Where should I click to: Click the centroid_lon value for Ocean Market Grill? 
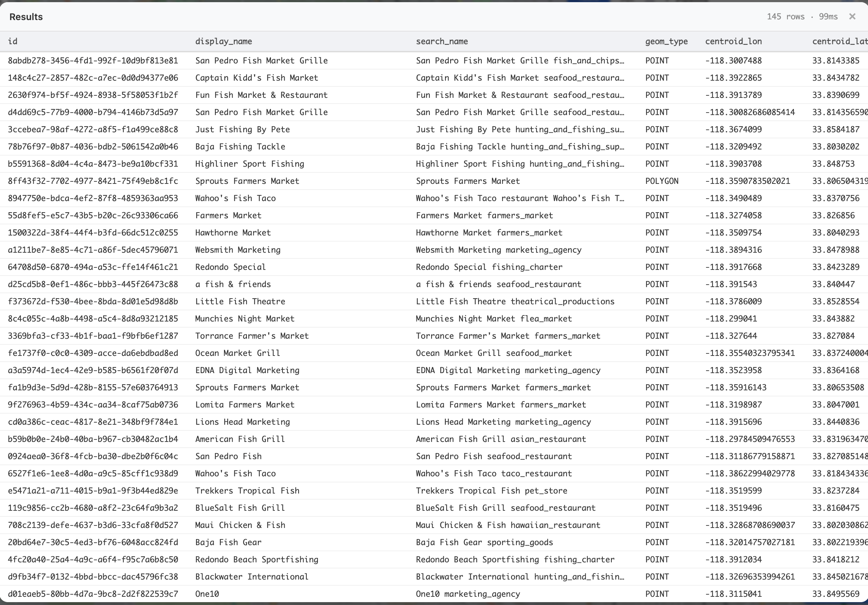tap(749, 353)
